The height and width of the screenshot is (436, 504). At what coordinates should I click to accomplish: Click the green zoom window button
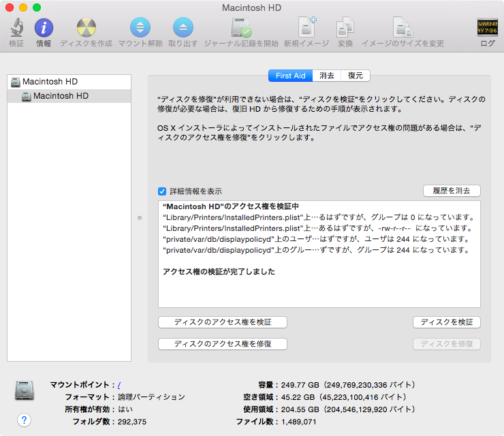[37, 7]
